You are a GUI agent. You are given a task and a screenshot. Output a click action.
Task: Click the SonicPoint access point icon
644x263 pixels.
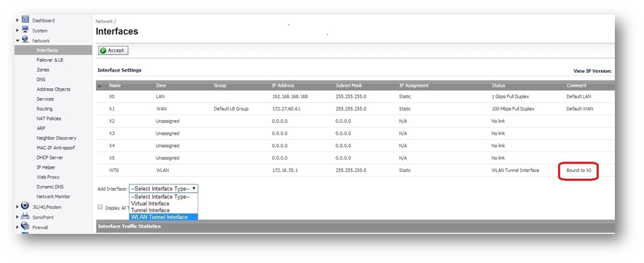click(x=25, y=217)
